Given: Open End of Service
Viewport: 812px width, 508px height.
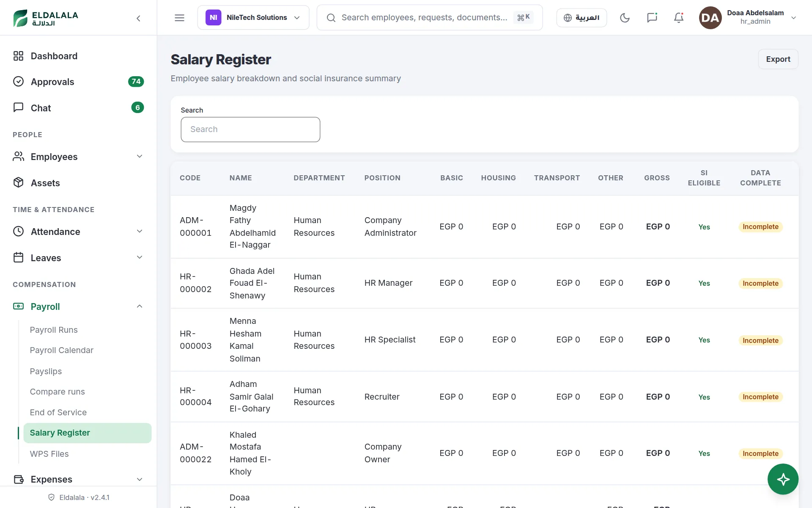Looking at the screenshot, I should tap(58, 412).
